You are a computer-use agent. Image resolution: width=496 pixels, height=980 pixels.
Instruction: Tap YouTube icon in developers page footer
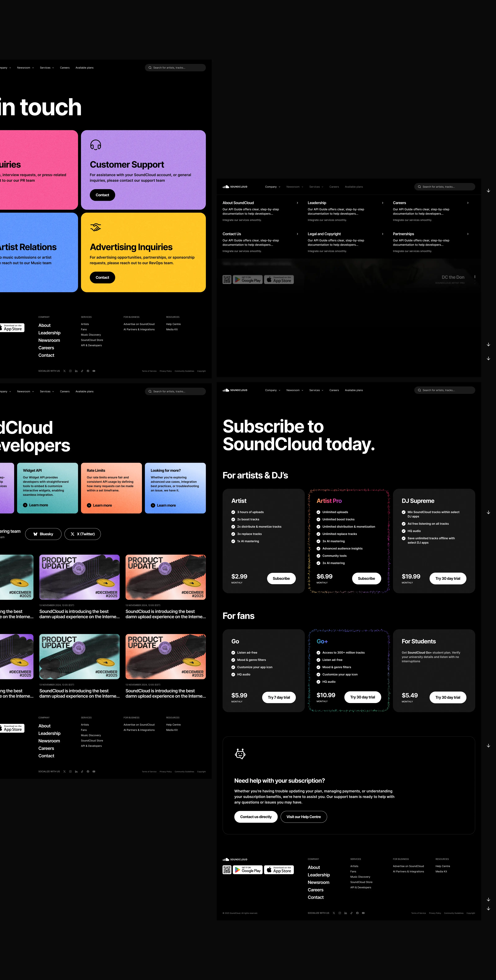point(94,772)
